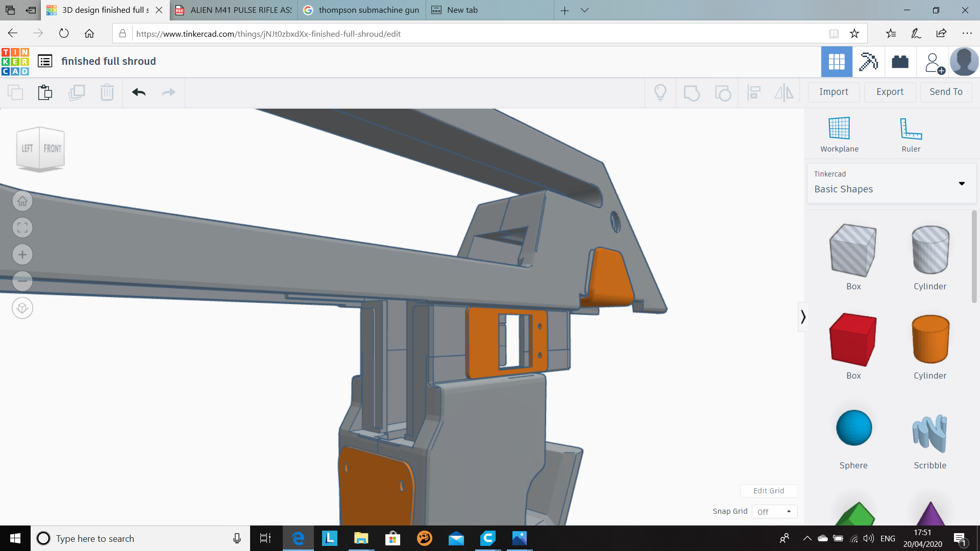
Task: Click the Tinkercad logo
Action: (x=15, y=62)
